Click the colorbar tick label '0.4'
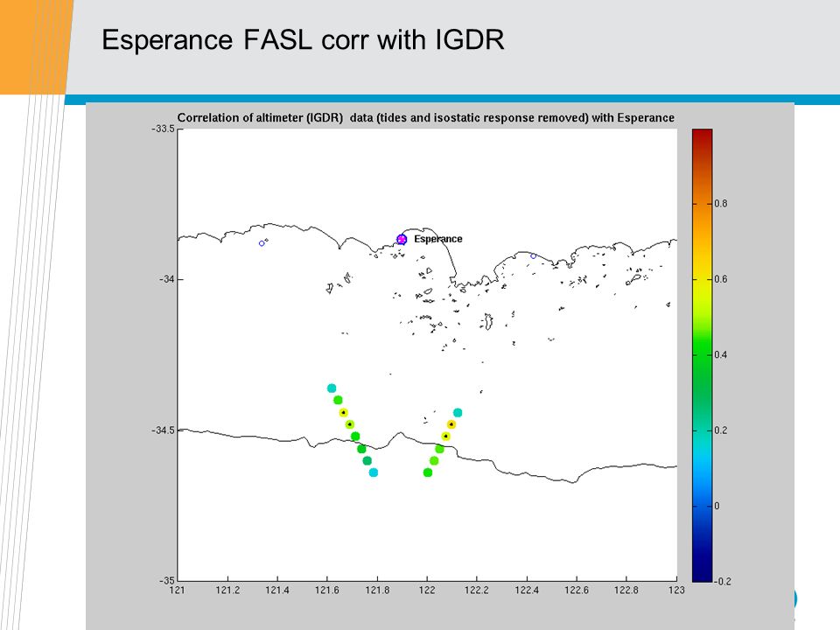The height and width of the screenshot is (630, 840). (721, 354)
